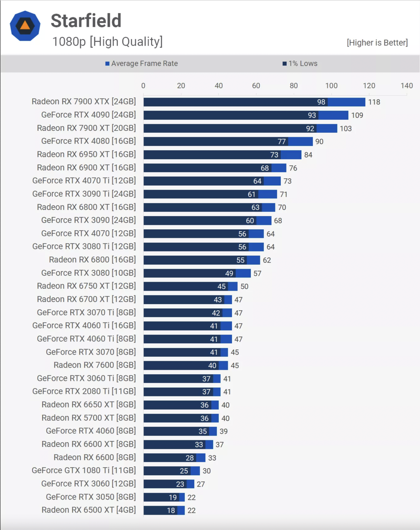This screenshot has height=530, width=420.
Task: Click the Starfield title text
Action: pyautogui.click(x=86, y=21)
